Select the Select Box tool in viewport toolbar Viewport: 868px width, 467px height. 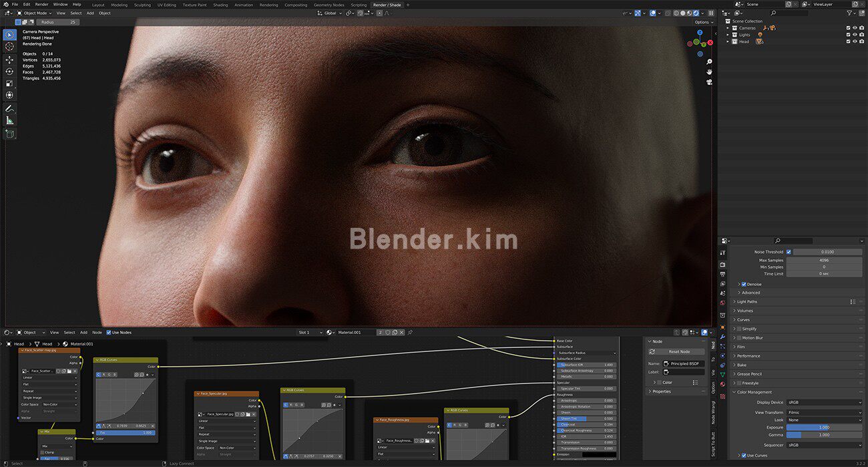pos(9,35)
